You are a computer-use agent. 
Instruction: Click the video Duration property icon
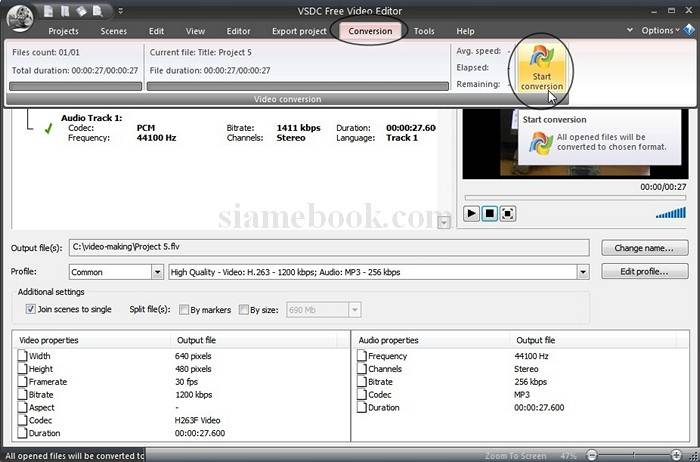pos(22,433)
